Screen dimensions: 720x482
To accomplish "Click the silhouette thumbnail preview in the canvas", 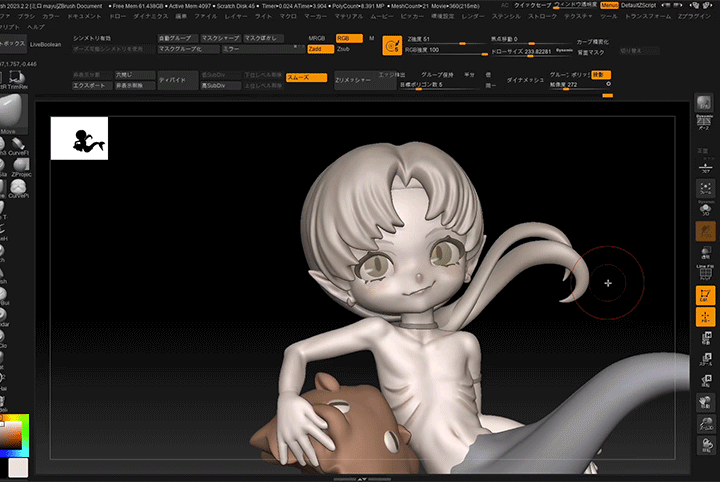I will pos(79,138).
